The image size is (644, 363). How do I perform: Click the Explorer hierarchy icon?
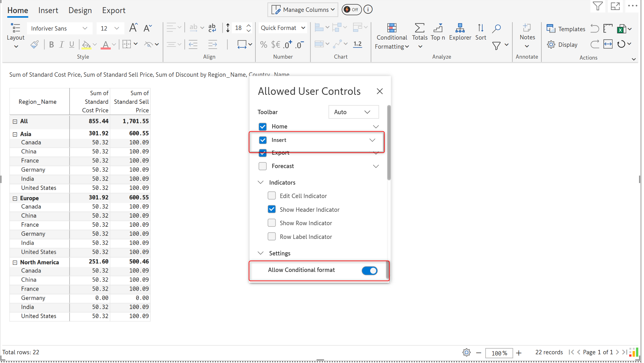coord(460,28)
